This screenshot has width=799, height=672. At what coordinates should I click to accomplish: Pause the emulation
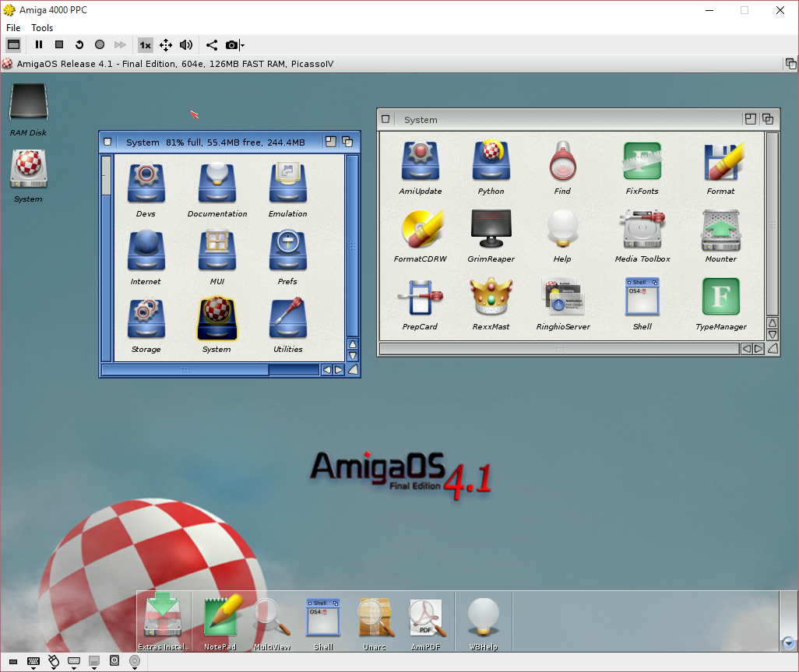click(39, 45)
